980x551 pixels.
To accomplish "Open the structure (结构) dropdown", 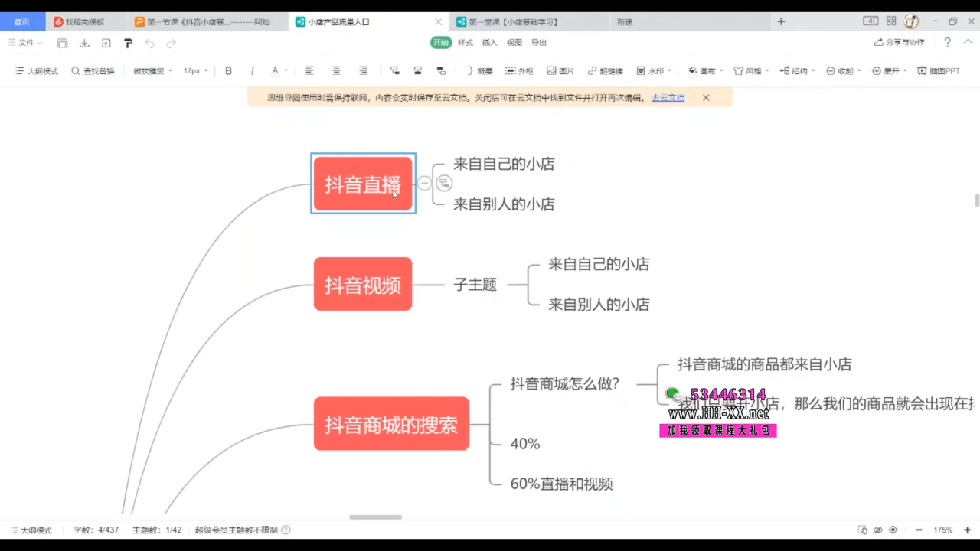I will point(797,70).
